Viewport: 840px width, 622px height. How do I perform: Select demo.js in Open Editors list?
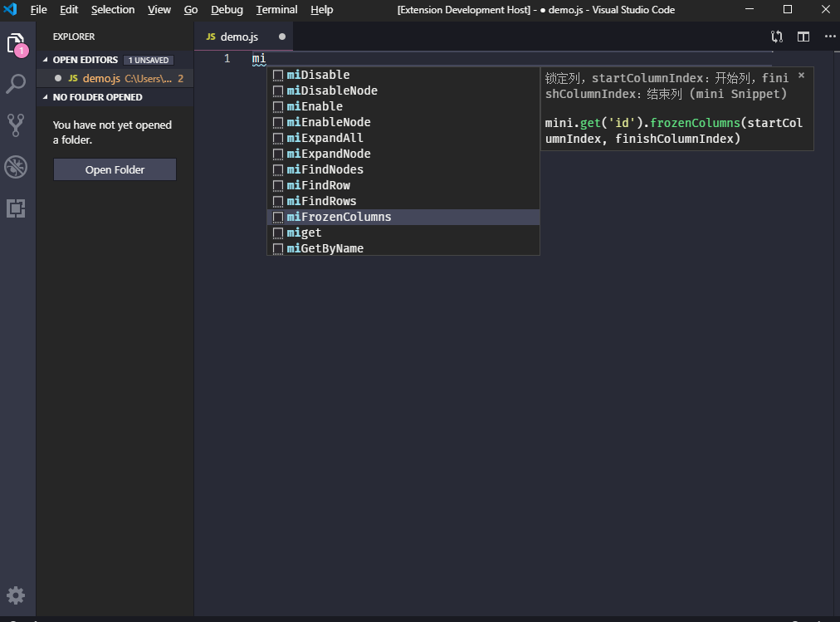coord(115,78)
